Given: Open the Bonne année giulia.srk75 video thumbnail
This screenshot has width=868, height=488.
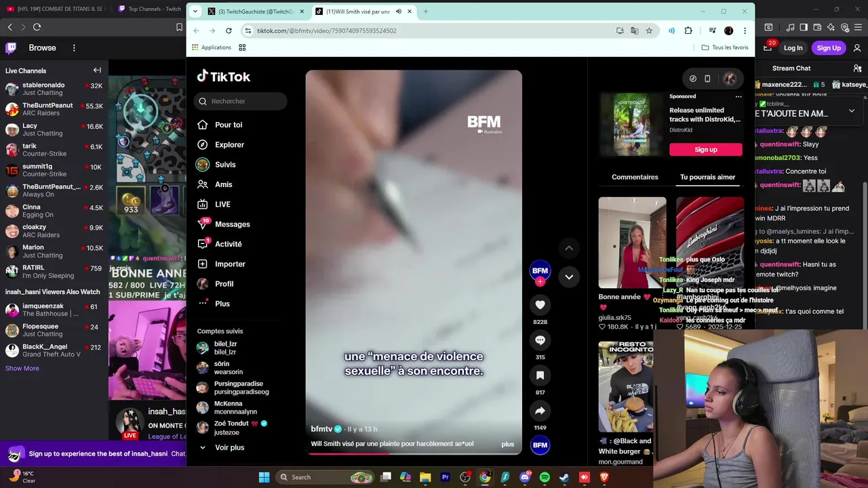Looking at the screenshot, I should click(632, 243).
